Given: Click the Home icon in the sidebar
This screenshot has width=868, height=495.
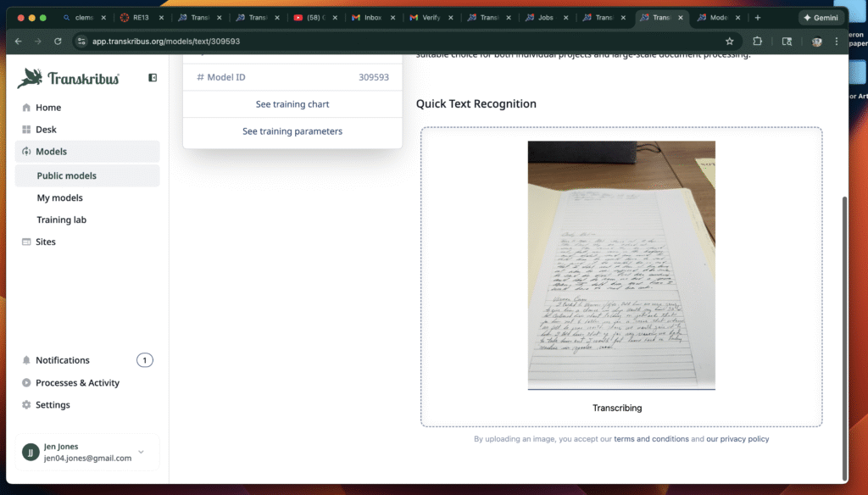Looking at the screenshot, I should tap(26, 108).
